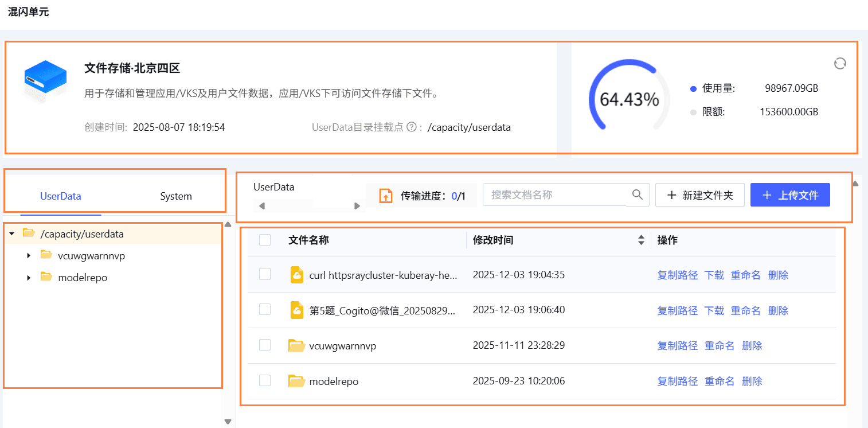Image resolution: width=868 pixels, height=428 pixels.
Task: Rename the modelrepo folder
Action: tap(720, 382)
